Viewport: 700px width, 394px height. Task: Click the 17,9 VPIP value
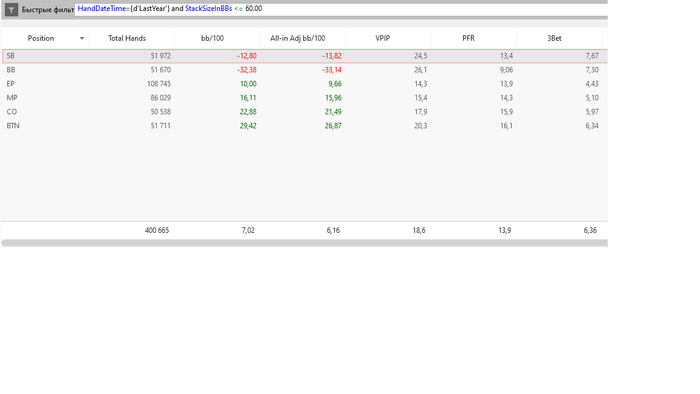point(421,112)
